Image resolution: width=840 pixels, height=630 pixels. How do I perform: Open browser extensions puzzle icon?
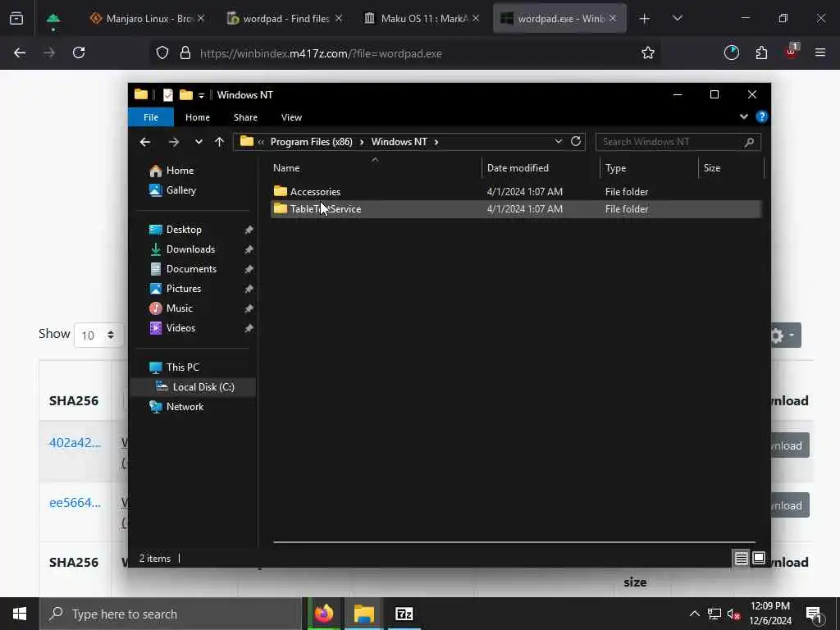coord(761,53)
